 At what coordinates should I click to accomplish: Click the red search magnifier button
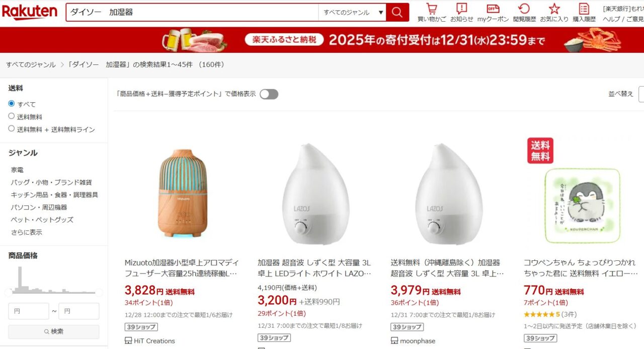[397, 12]
